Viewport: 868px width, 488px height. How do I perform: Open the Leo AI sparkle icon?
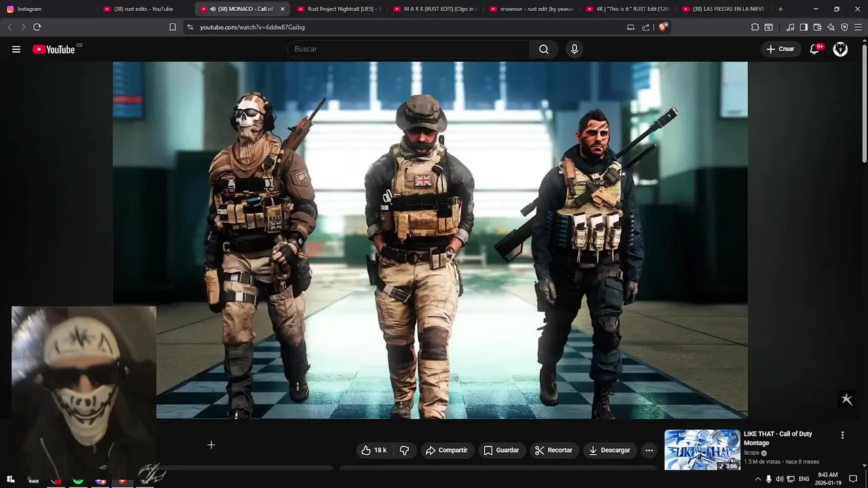(x=831, y=27)
